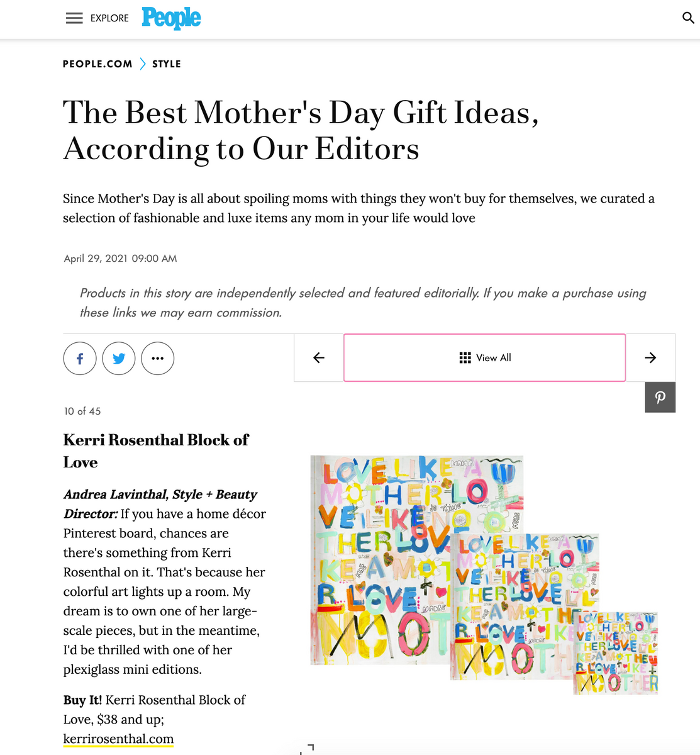
Task: Go back using the left arrow
Action: (x=318, y=357)
